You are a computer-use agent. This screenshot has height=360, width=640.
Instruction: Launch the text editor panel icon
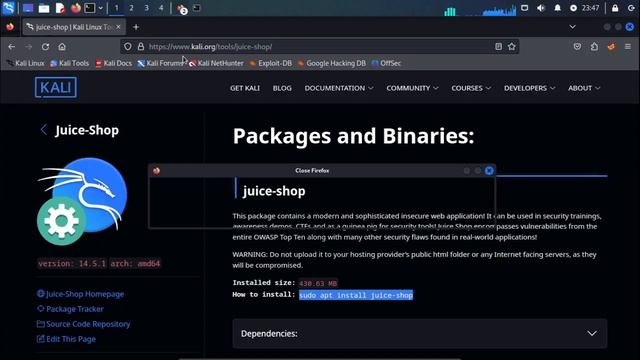60,8
